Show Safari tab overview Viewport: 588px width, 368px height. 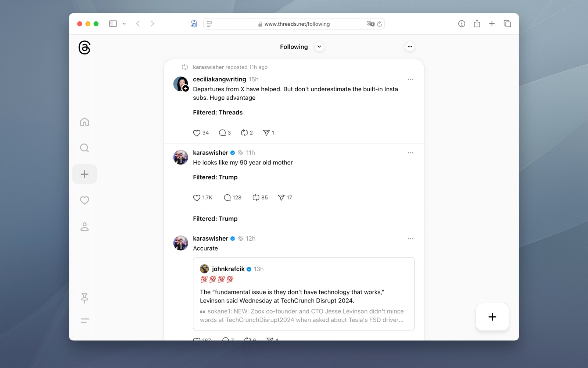click(x=508, y=24)
